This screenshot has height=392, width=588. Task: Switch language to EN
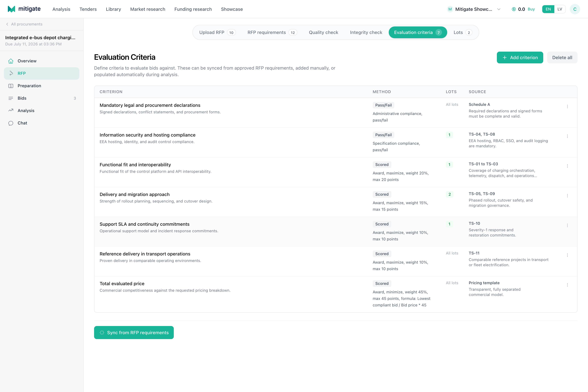[x=548, y=9]
